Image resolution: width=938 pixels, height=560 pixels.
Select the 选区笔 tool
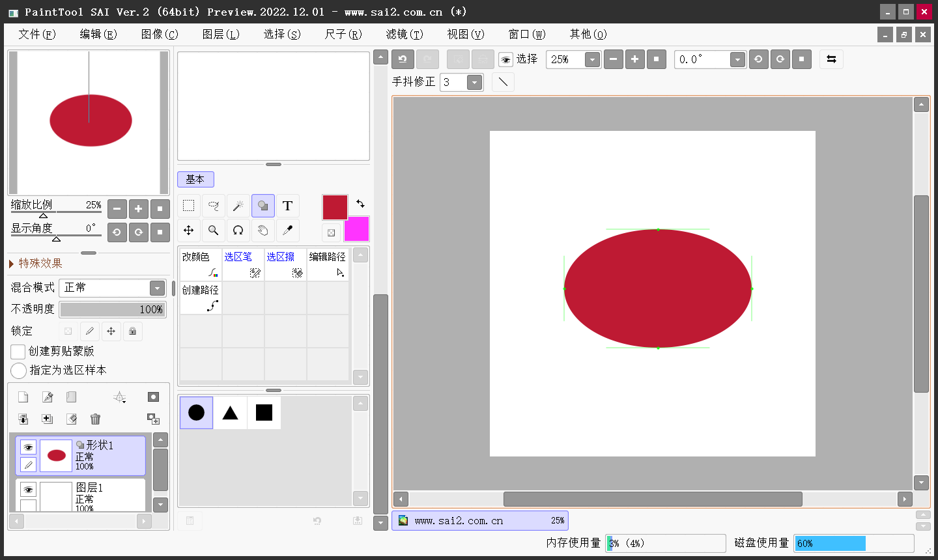(x=243, y=264)
